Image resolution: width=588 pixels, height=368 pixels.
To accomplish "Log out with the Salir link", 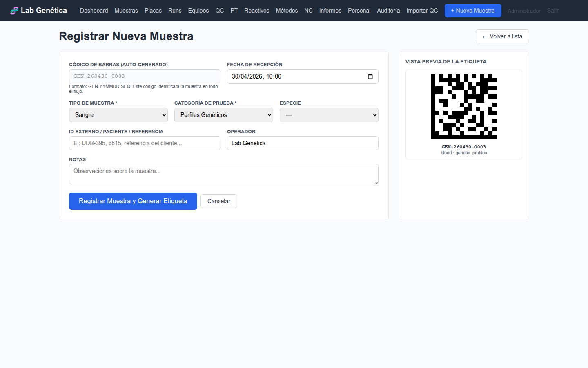I will click(x=552, y=11).
